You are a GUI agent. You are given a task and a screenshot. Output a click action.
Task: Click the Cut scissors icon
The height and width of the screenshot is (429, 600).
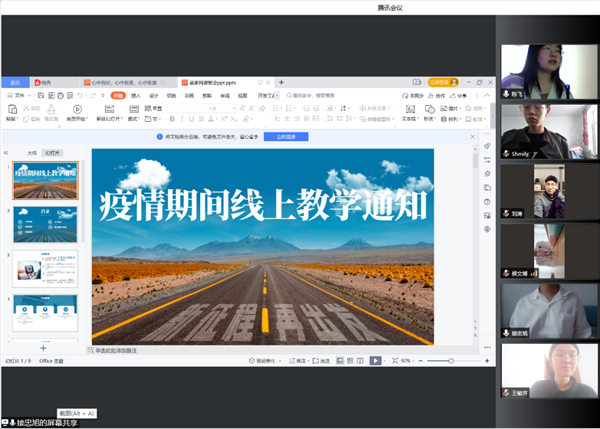(26, 108)
